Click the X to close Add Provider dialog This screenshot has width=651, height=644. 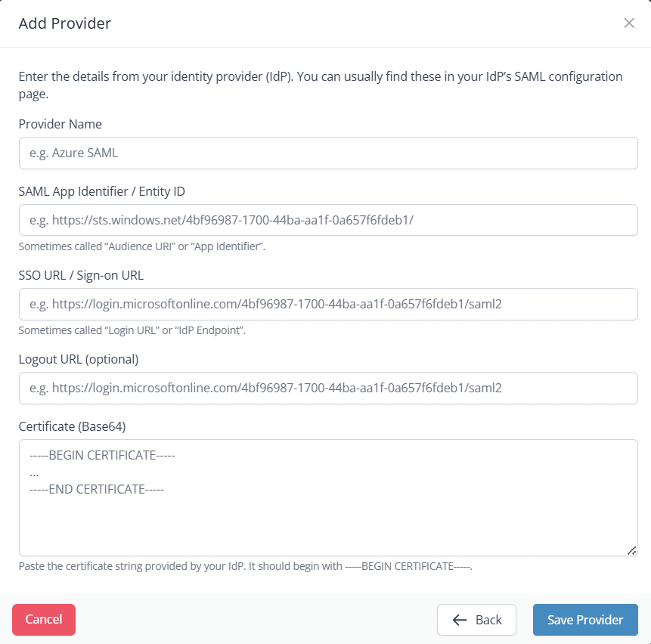pos(629,23)
